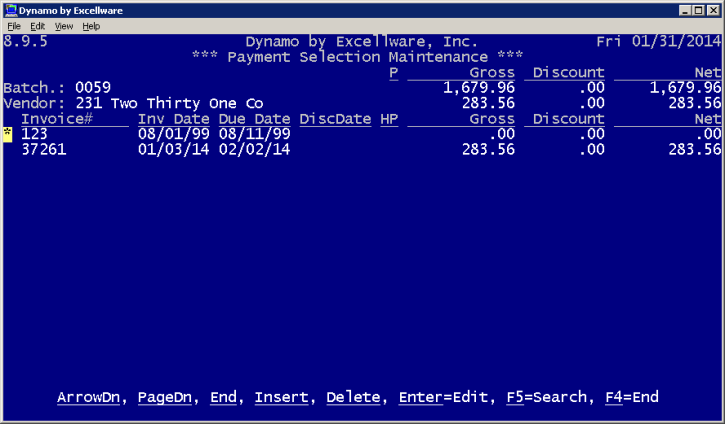Click the Due Date column header
The width and height of the screenshot is (725, 424).
click(255, 119)
